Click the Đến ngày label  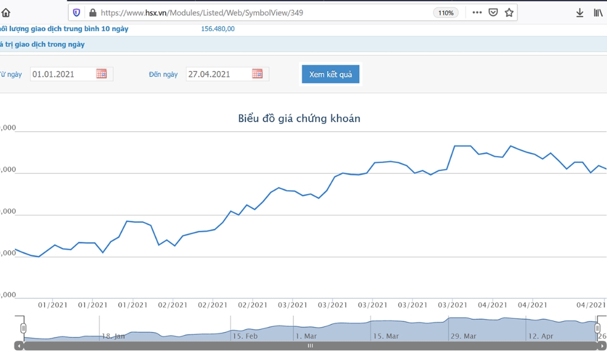click(163, 75)
